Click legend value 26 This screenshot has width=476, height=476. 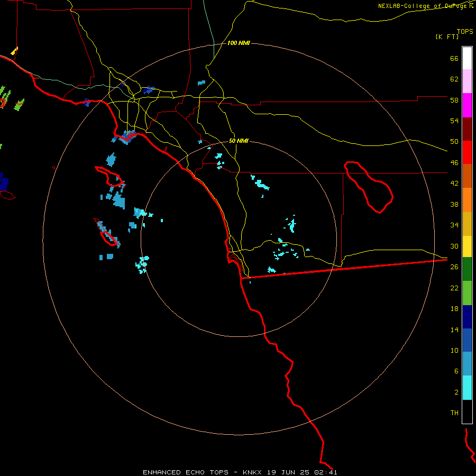[454, 267]
